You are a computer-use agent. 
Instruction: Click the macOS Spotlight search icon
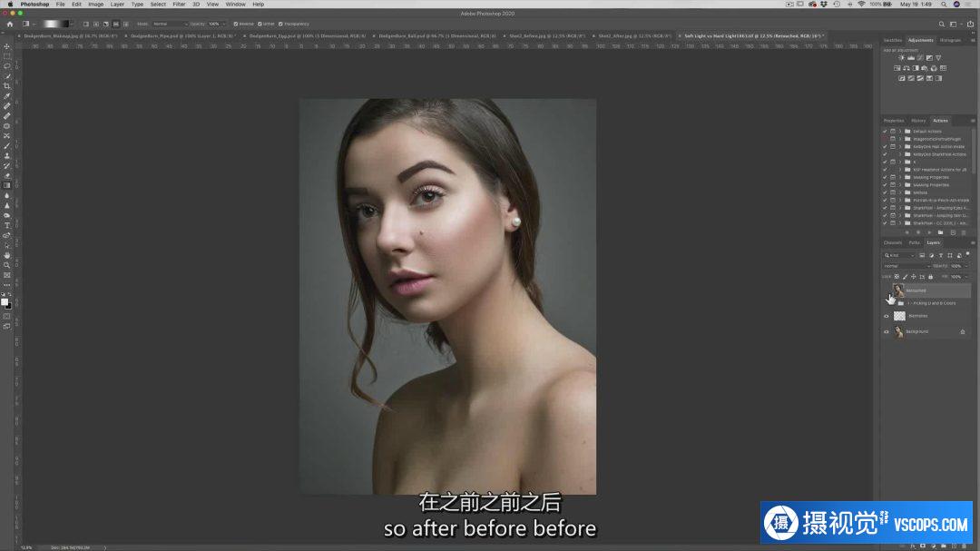tap(943, 5)
